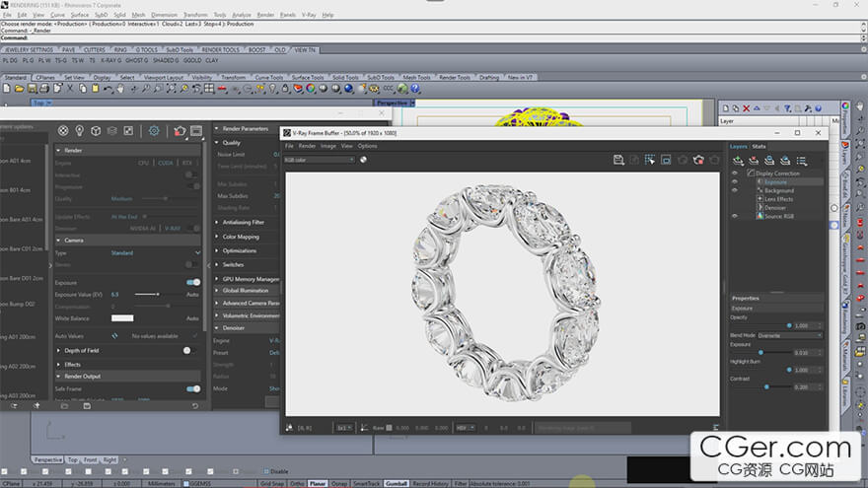Viewport: 868px width, 488px height.
Task: Click the Gumball status bar button
Action: point(396,484)
